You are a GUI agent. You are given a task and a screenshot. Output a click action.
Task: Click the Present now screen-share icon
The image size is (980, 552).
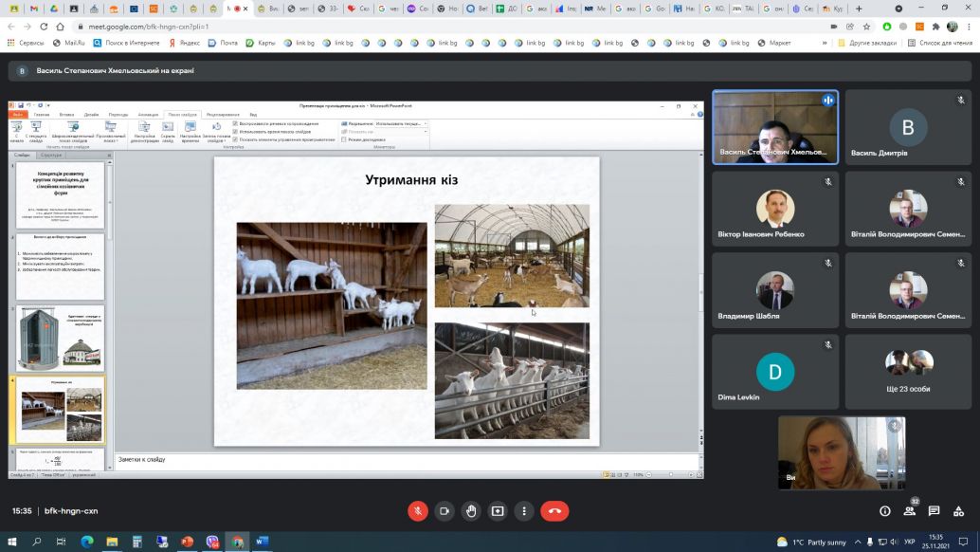(498, 511)
